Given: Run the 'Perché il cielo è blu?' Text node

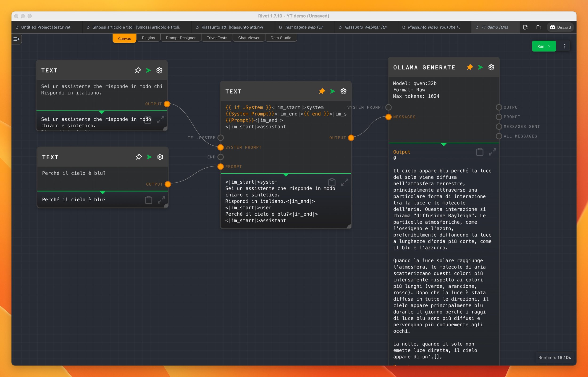Looking at the screenshot, I should [x=149, y=157].
